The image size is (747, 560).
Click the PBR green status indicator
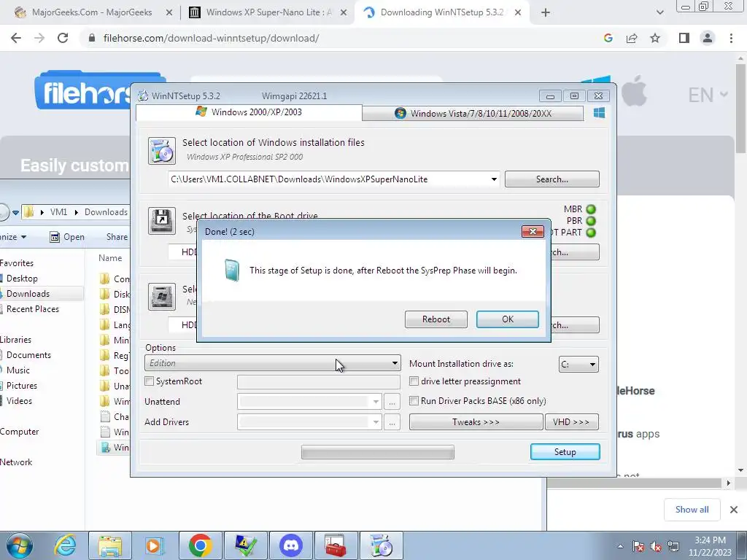(x=591, y=221)
